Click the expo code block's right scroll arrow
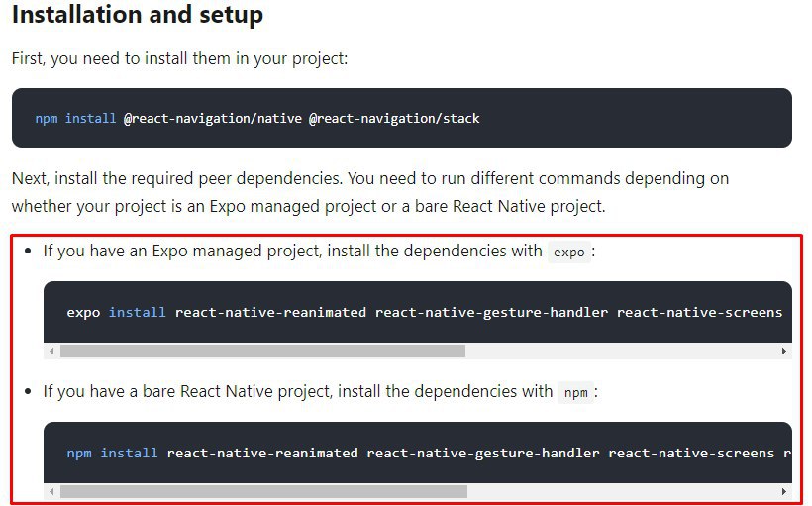Image resolution: width=812 pixels, height=506 pixels. (784, 352)
